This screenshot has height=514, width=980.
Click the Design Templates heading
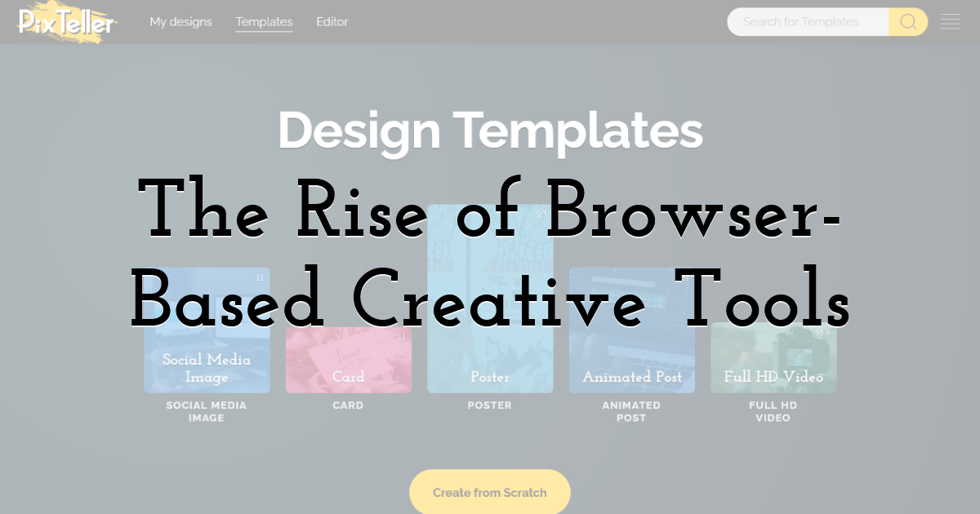490,129
